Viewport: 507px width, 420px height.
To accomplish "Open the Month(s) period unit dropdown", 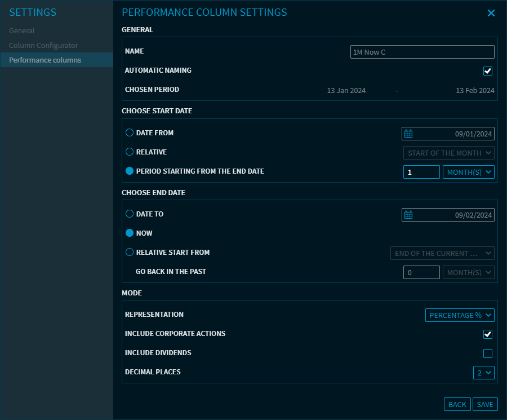I will (469, 172).
